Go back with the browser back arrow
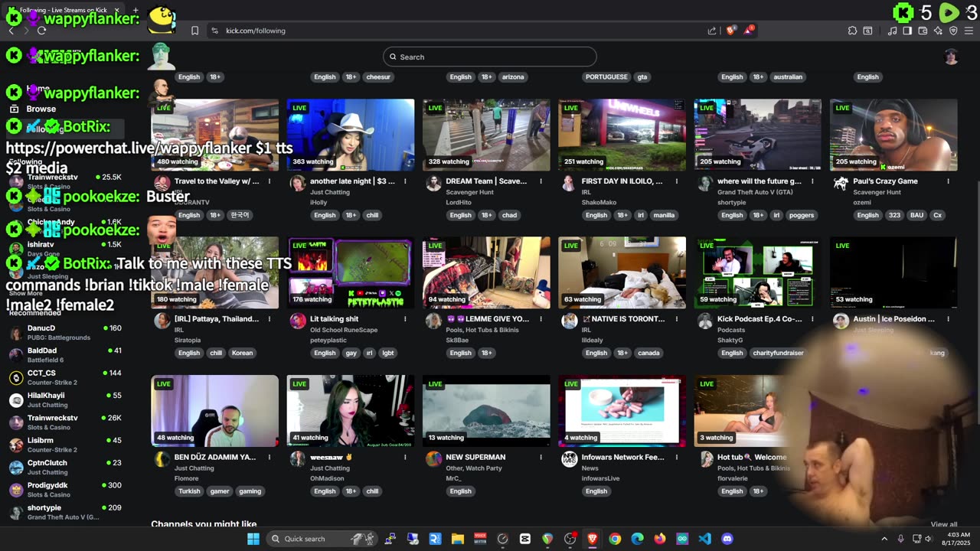The image size is (980, 551). (x=11, y=31)
